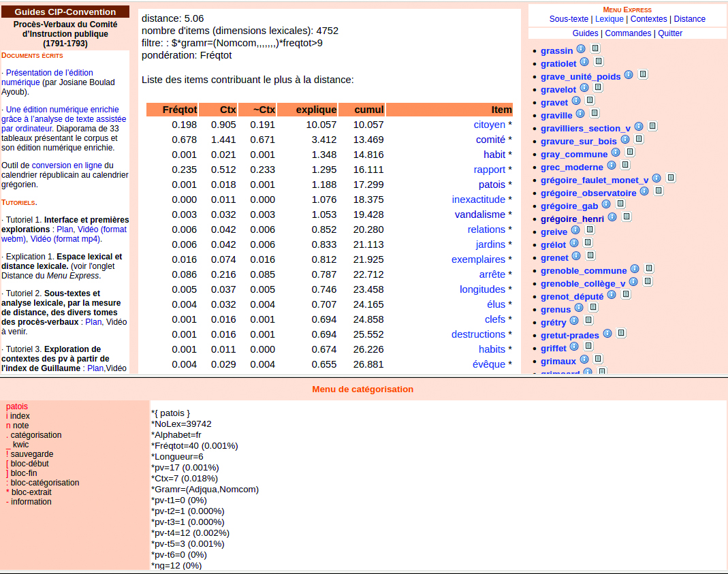Click the info icon beside grégoire_henri
Viewport: 728px width, 574px height.
pos(612,217)
